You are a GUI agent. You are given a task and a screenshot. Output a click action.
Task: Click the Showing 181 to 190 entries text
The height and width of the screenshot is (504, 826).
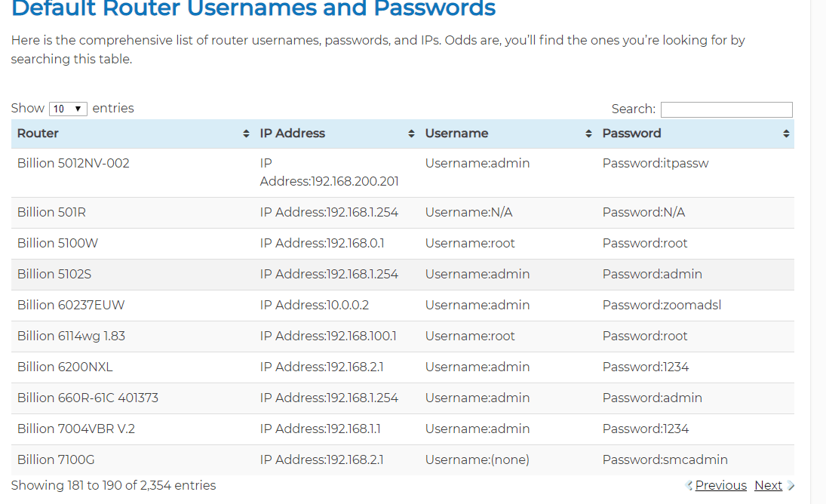tap(113, 486)
